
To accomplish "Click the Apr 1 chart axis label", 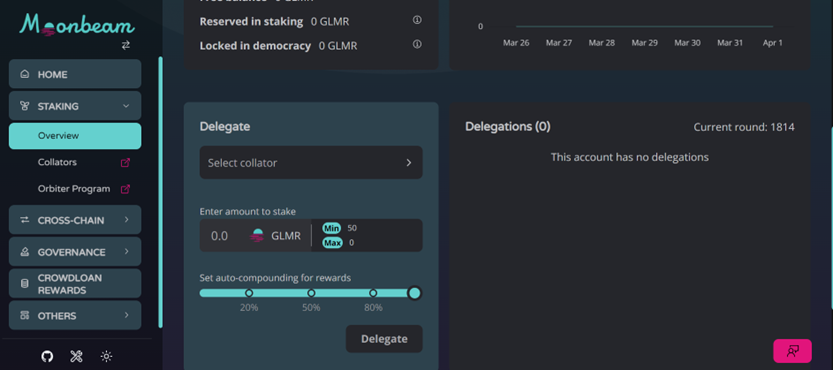I will pos(773,43).
